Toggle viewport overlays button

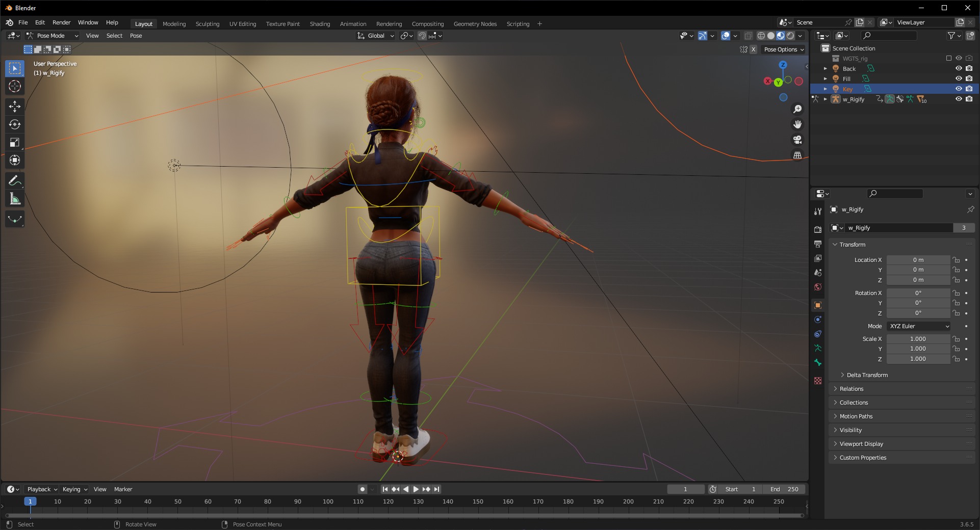click(x=726, y=36)
